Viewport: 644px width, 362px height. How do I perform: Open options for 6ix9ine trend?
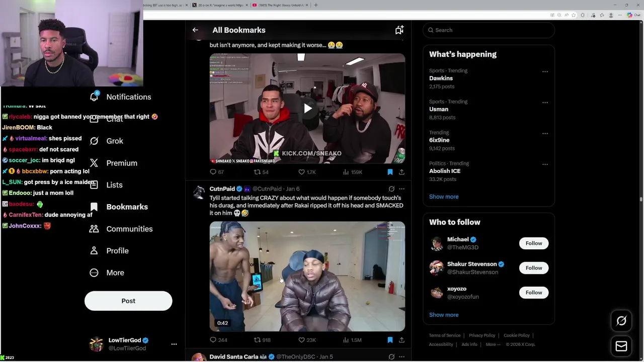[x=545, y=133]
